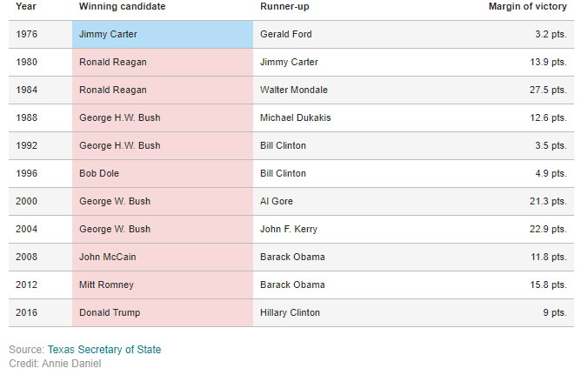The image size is (588, 375).
Task: Click the Donald Trump winner cell
Action: (163, 312)
